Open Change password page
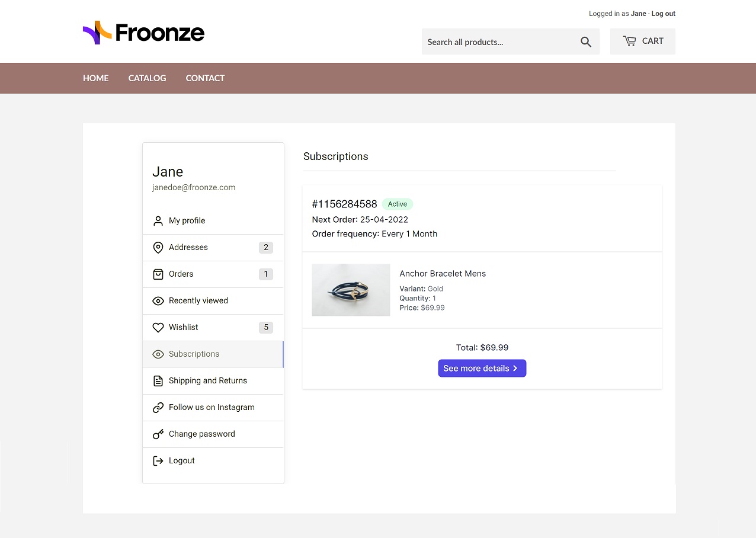Viewport: 756px width, 538px height. [x=213, y=434]
